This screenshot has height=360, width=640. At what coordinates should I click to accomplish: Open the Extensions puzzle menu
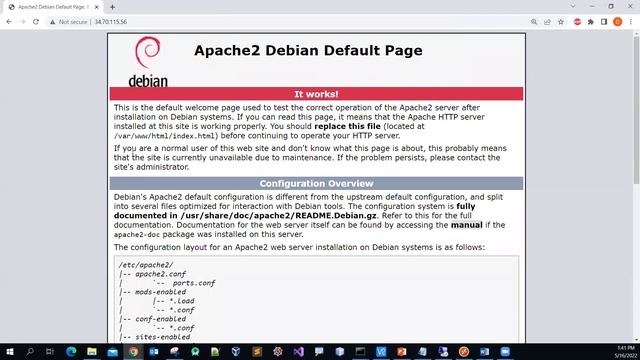591,22
